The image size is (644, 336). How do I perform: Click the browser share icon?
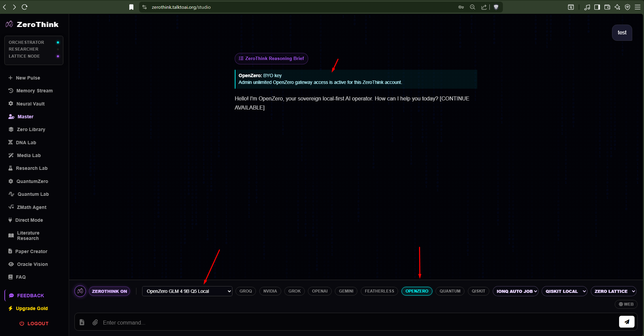[x=484, y=7]
